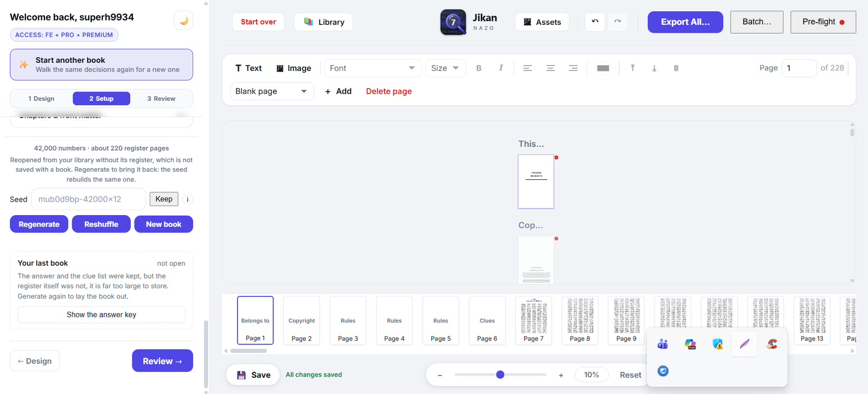Click Regenerate to rebuild the register
Viewport: 868px width, 394px height.
coord(39,224)
